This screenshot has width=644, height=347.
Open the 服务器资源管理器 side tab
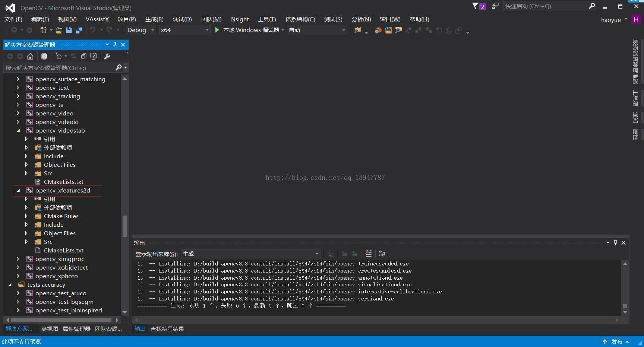point(635,62)
